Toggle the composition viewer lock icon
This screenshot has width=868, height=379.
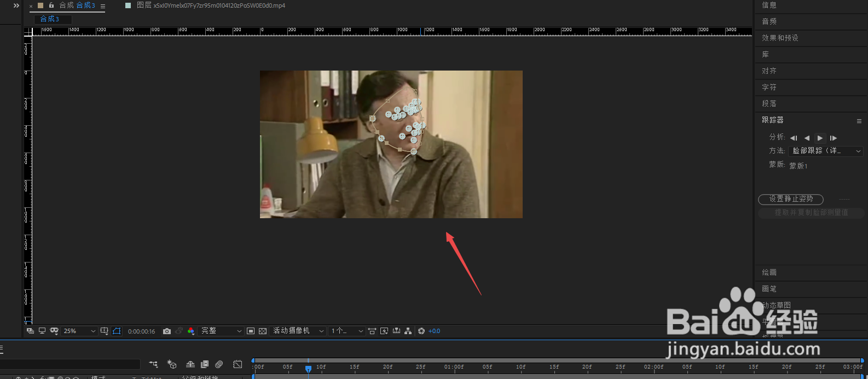click(51, 5)
